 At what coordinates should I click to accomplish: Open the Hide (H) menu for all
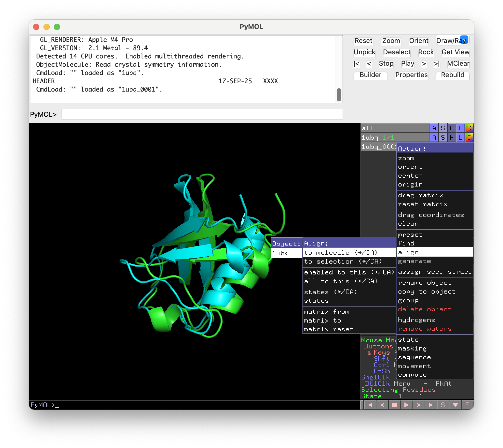tap(452, 128)
